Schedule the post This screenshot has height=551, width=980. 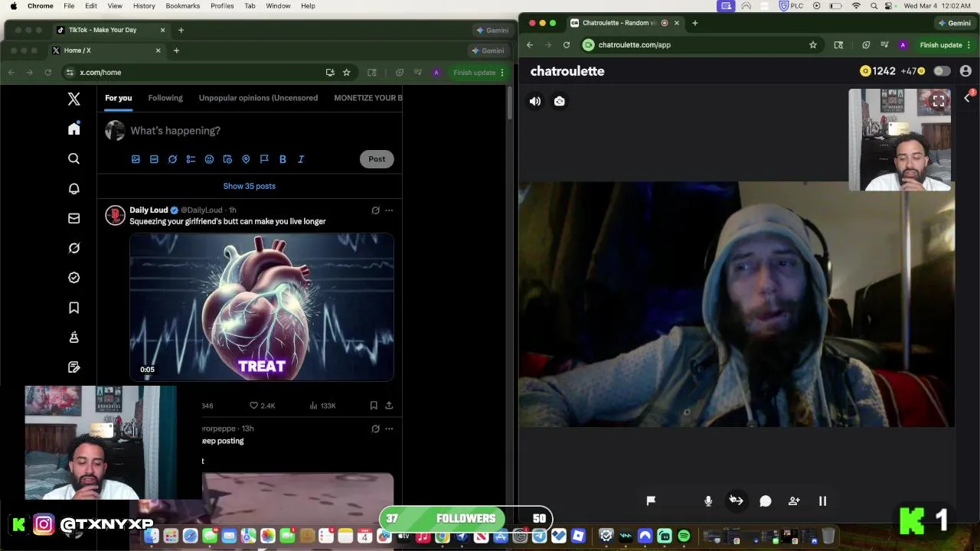(x=227, y=159)
